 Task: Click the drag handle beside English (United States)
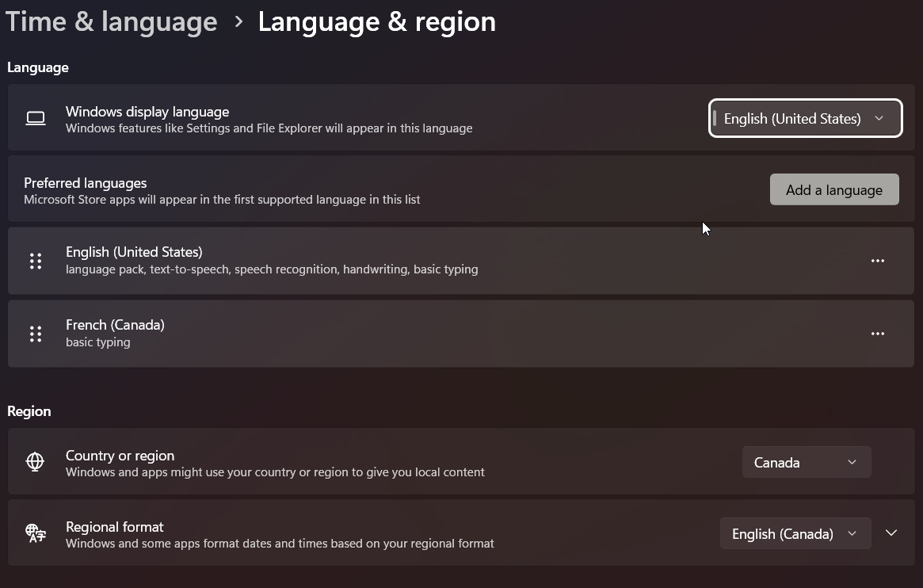[x=35, y=260]
